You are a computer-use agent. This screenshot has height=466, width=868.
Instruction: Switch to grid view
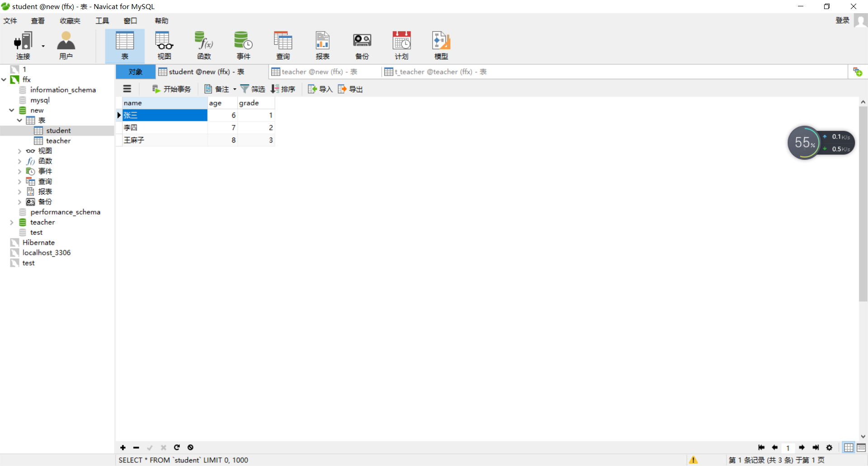click(849, 447)
